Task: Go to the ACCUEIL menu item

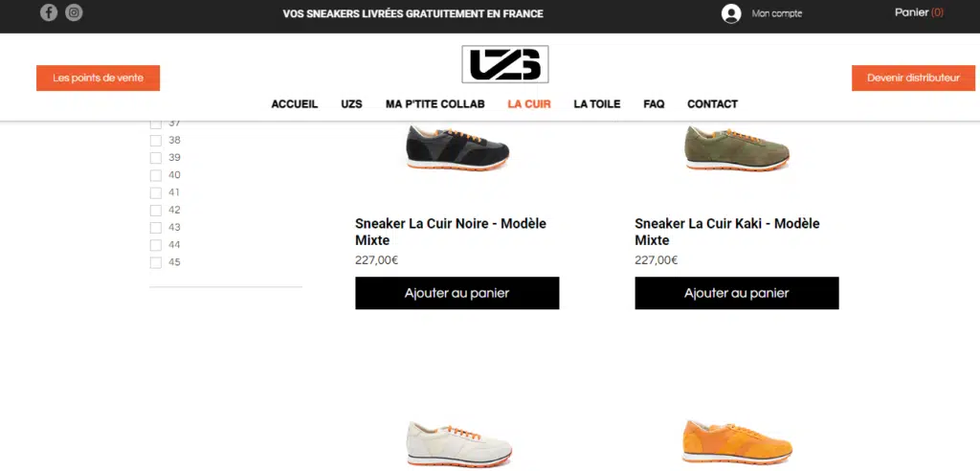Action: click(295, 103)
